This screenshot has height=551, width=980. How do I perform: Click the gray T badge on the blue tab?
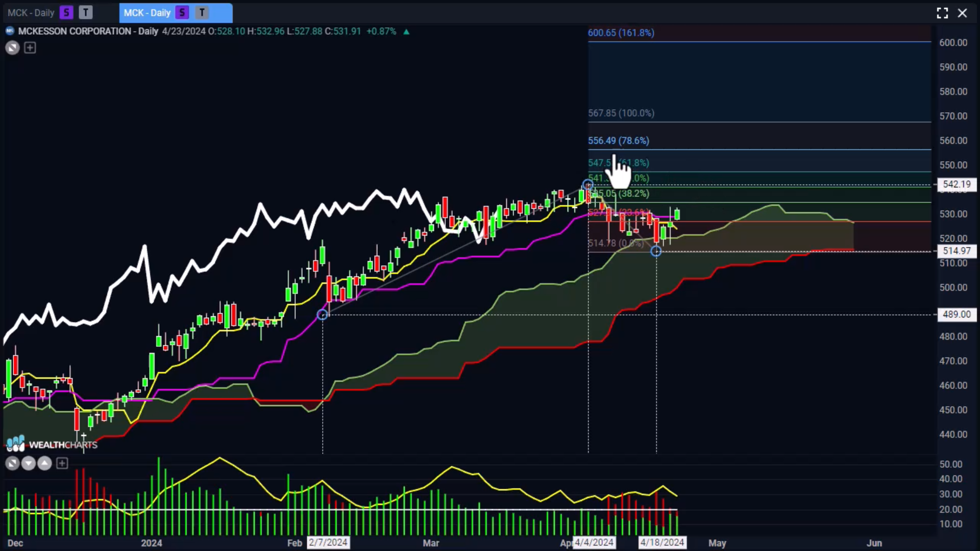(202, 13)
